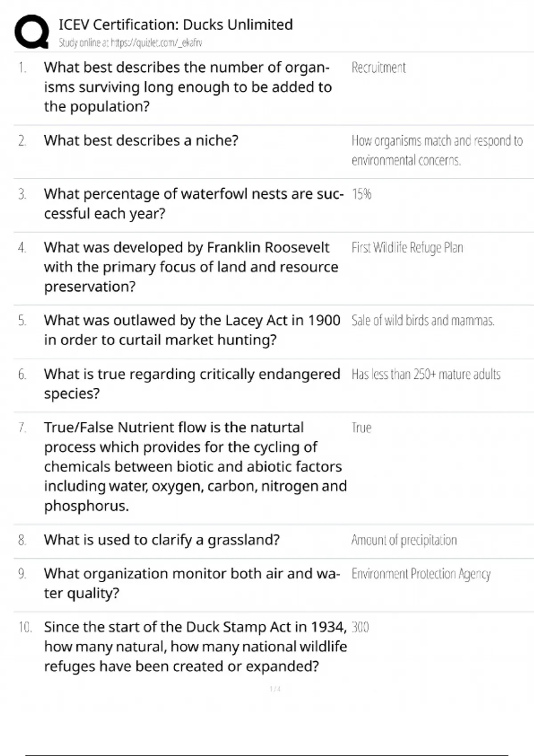534x756 pixels.
Task: Select the answer "Recruitment"
Action: pos(378,68)
